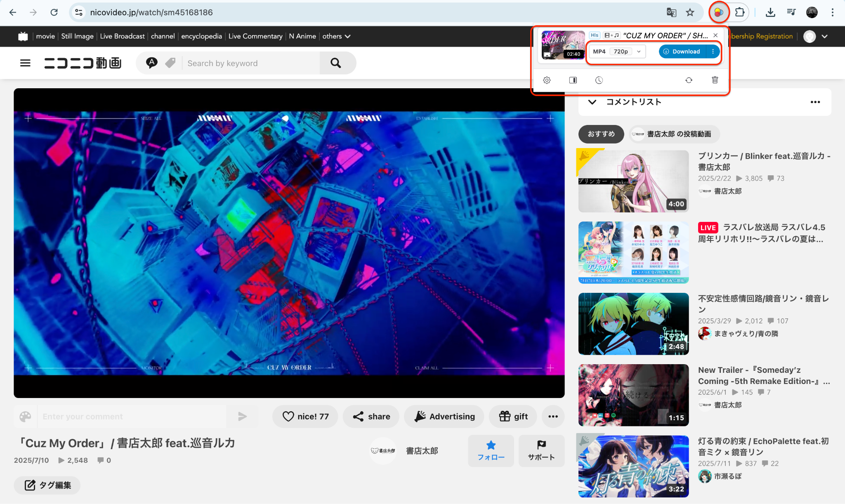Play the Blinker feat.巡音ルカ video thumbnail
Image resolution: width=845 pixels, height=504 pixels.
pyautogui.click(x=633, y=181)
